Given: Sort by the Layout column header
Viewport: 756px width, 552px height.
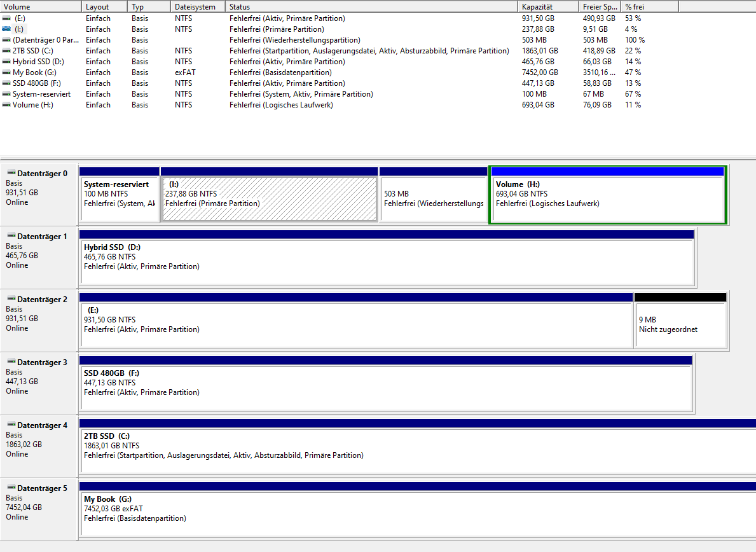Looking at the screenshot, I should 105,7.
